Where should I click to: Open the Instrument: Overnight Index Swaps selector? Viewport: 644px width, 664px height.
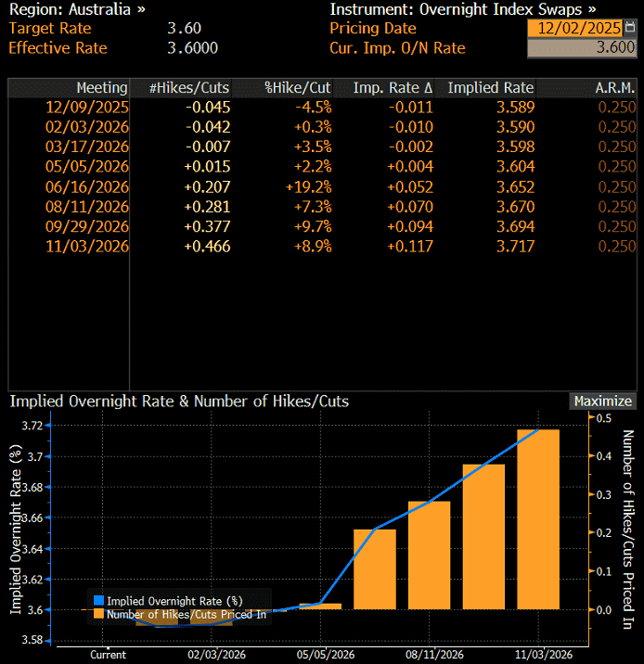point(463,9)
